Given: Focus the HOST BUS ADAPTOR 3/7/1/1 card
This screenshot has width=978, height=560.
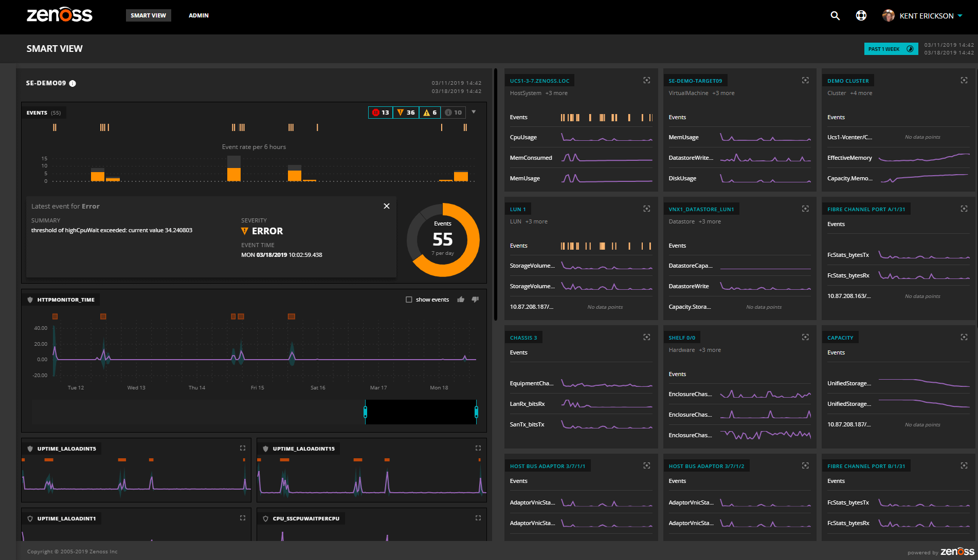Looking at the screenshot, I should pyautogui.click(x=647, y=465).
